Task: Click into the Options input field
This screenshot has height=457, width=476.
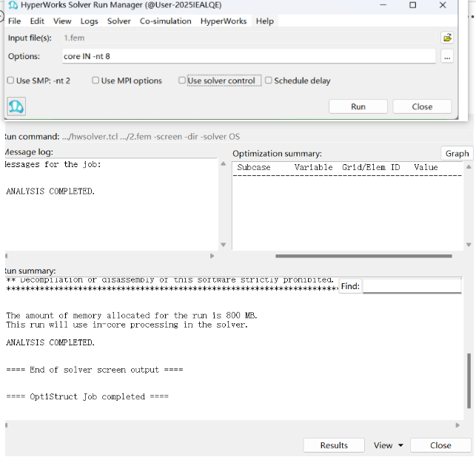Action: click(249, 56)
